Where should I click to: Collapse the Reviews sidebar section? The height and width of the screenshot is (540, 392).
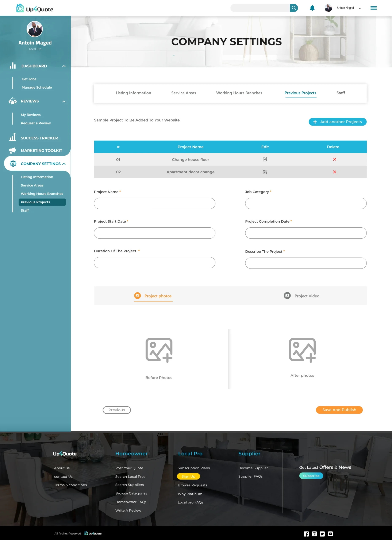coord(64,101)
